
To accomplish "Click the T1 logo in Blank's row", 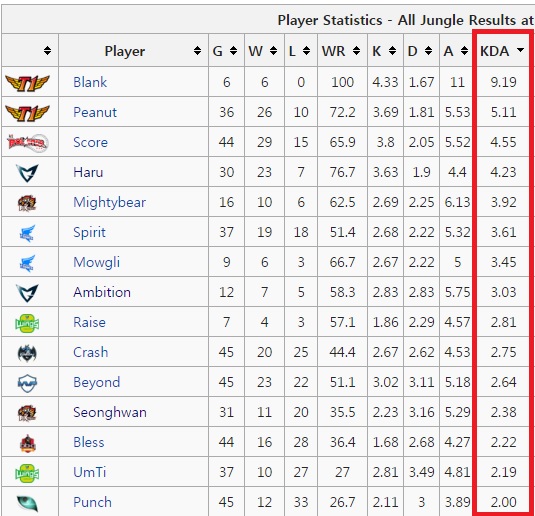I will (x=27, y=83).
